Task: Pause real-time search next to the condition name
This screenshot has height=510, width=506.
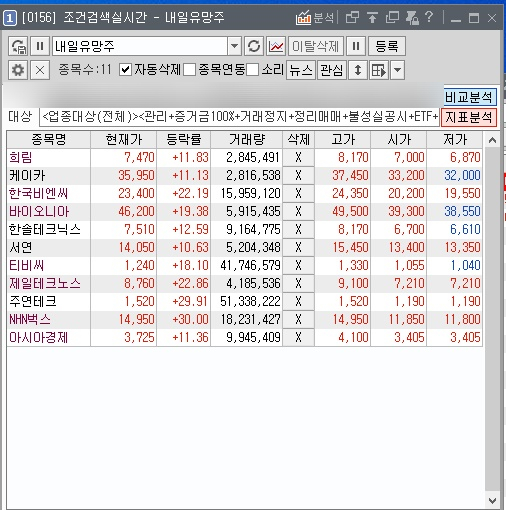Action: pos(40,46)
